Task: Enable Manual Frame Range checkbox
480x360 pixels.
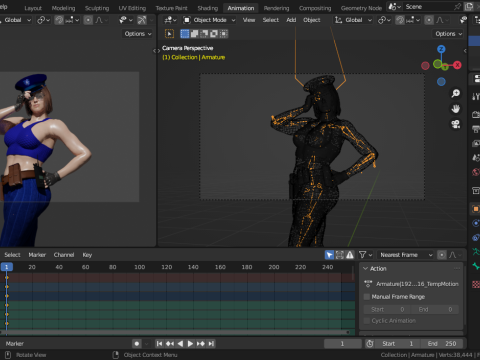Action: tap(367, 297)
